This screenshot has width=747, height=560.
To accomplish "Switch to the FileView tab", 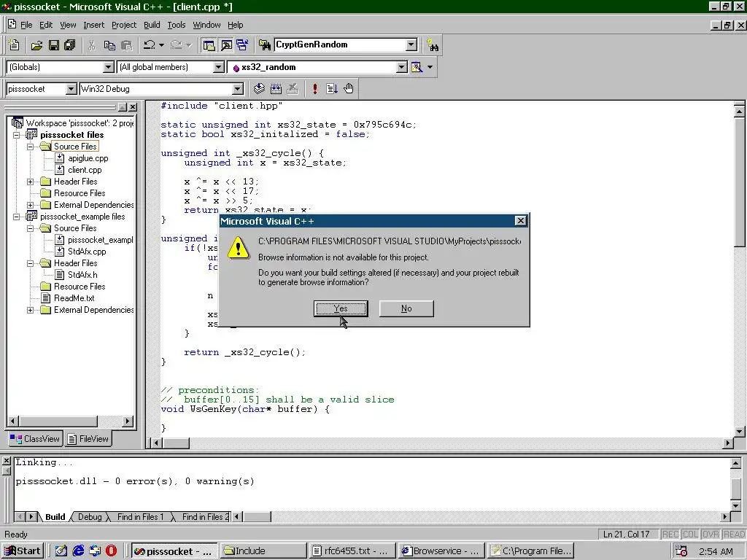I will coord(88,439).
